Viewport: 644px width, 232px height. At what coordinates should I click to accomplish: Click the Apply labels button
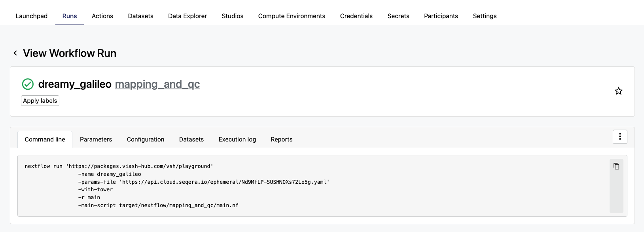tap(40, 101)
